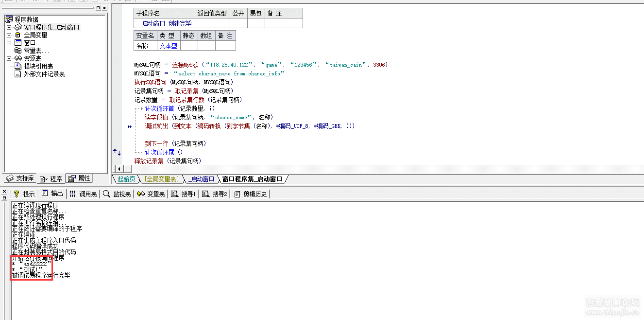Click the 计次循环尾 () line
This screenshot has height=320, width=644.
(x=164, y=152)
